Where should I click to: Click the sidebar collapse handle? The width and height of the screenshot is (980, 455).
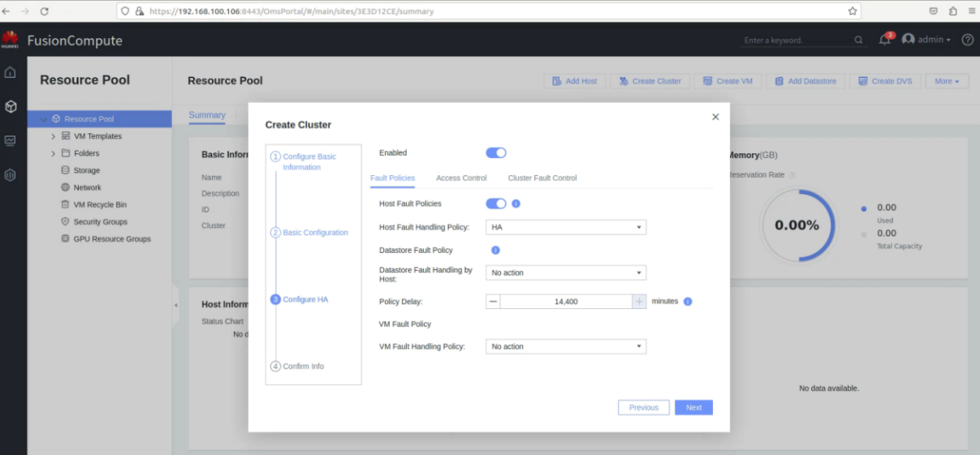175,305
